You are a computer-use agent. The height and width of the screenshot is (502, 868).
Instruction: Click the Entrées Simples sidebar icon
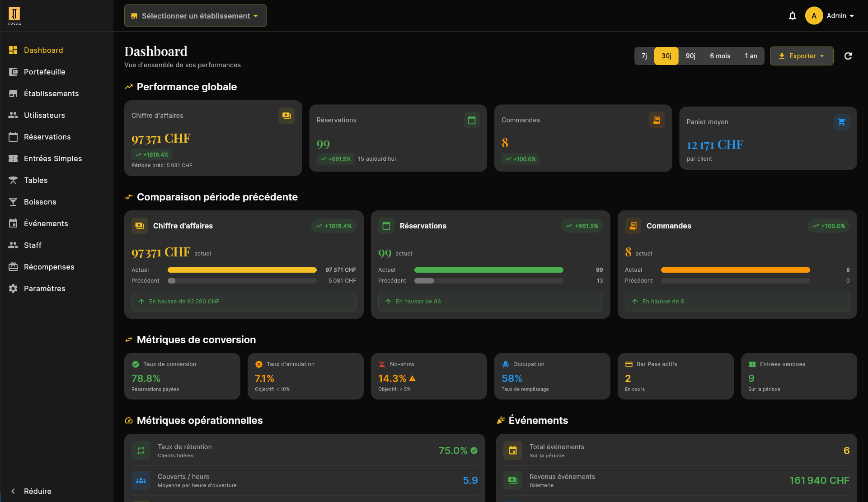coord(13,158)
